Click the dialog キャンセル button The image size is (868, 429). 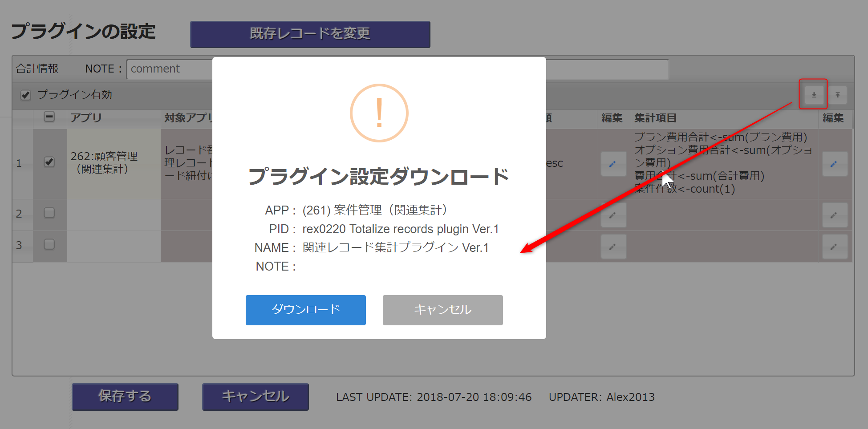[443, 310]
